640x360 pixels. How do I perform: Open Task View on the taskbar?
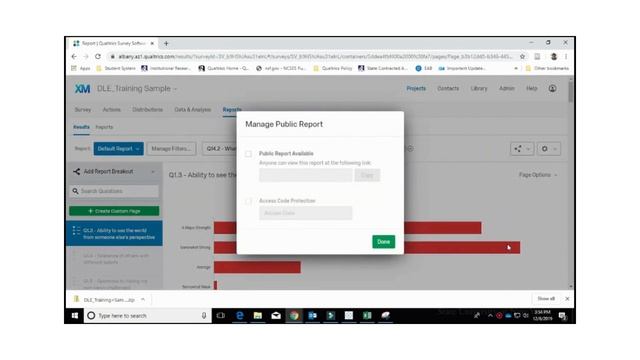point(221,316)
